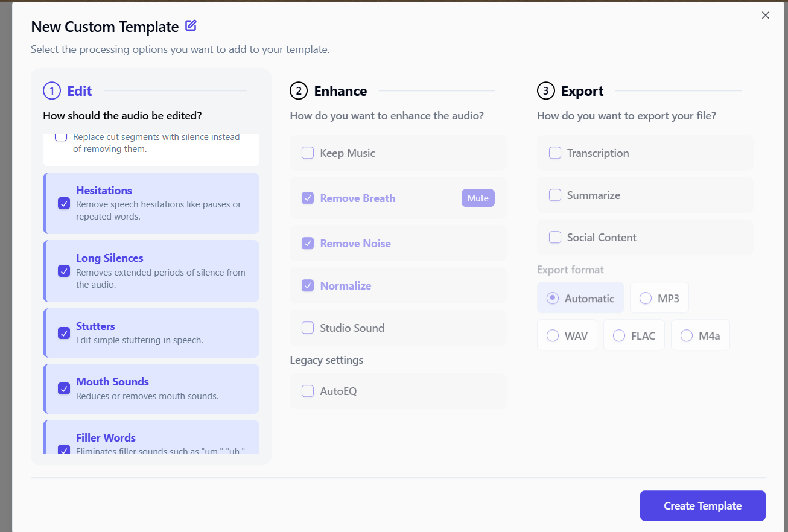
Task: Uncheck the Remove Breath checkbox
Action: pos(308,198)
